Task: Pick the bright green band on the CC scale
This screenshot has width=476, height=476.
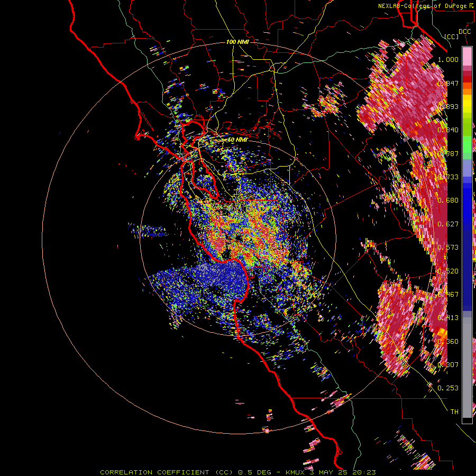Action: pyautogui.click(x=467, y=144)
